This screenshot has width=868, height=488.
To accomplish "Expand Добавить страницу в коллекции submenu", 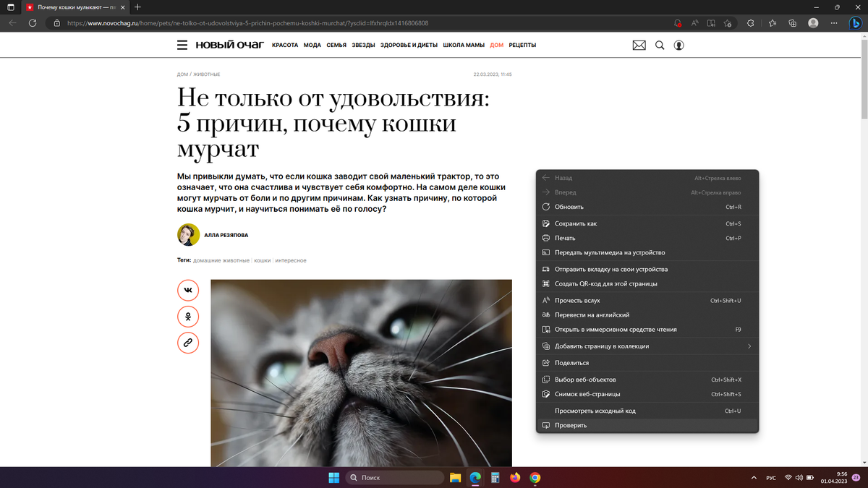I will [647, 346].
